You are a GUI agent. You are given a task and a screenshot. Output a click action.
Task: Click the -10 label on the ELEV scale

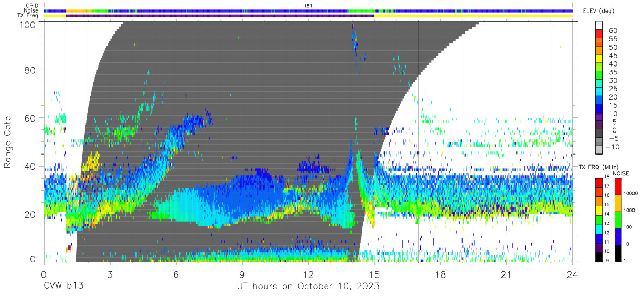pyautogui.click(x=611, y=147)
